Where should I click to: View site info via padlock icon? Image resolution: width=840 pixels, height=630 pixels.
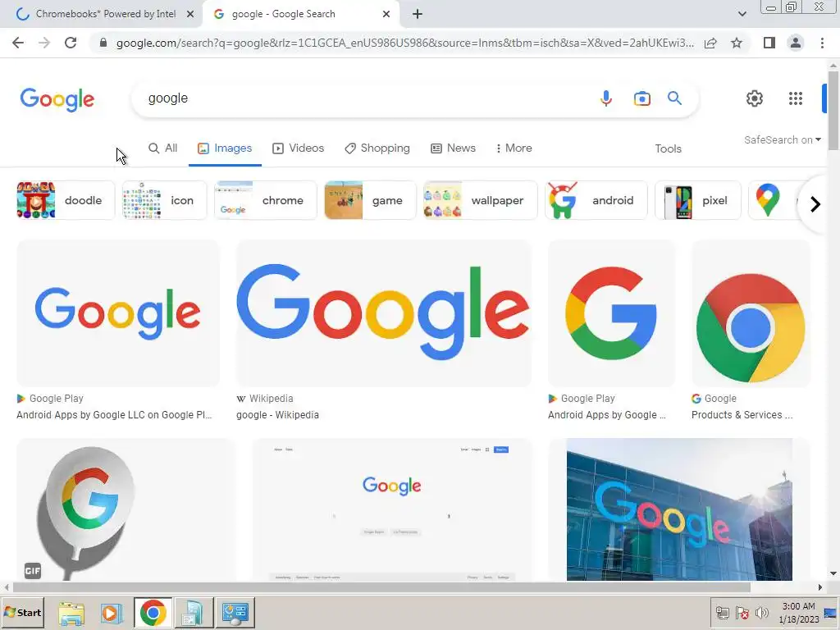103,43
